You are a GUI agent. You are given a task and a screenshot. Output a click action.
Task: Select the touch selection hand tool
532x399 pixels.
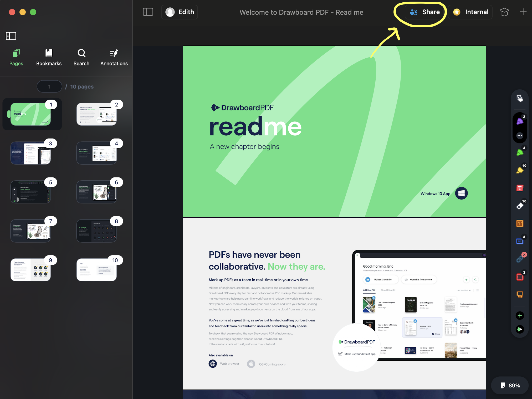520,98
